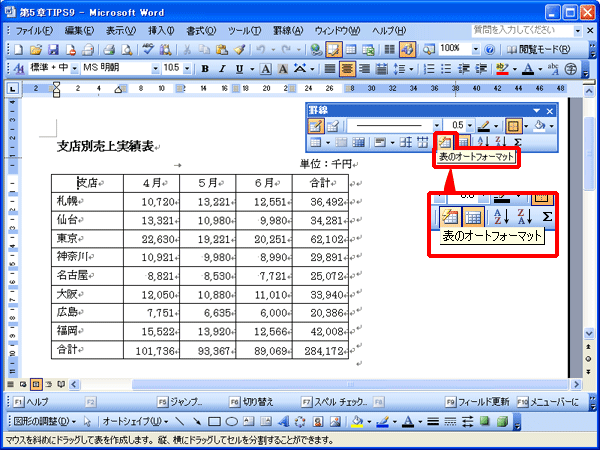Open the オートシェイプ menu
This screenshot has height=450, width=600.
coord(135,422)
